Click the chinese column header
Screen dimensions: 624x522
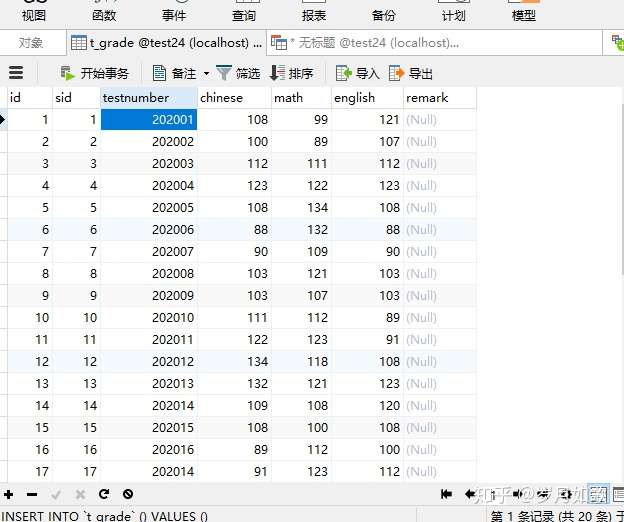point(234,97)
